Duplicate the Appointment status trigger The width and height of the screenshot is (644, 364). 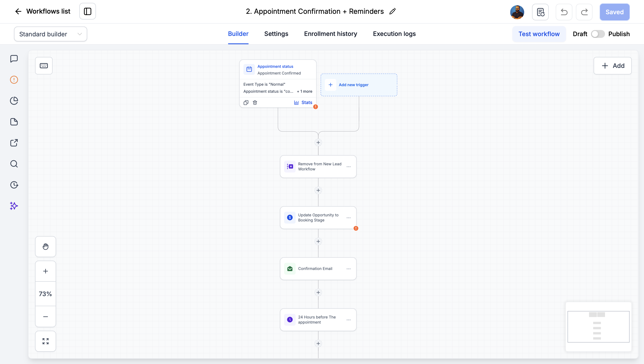click(x=246, y=102)
